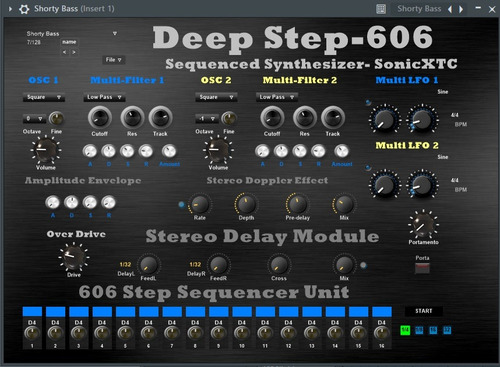Click the name button
This screenshot has height=367, width=500.
(69, 42)
